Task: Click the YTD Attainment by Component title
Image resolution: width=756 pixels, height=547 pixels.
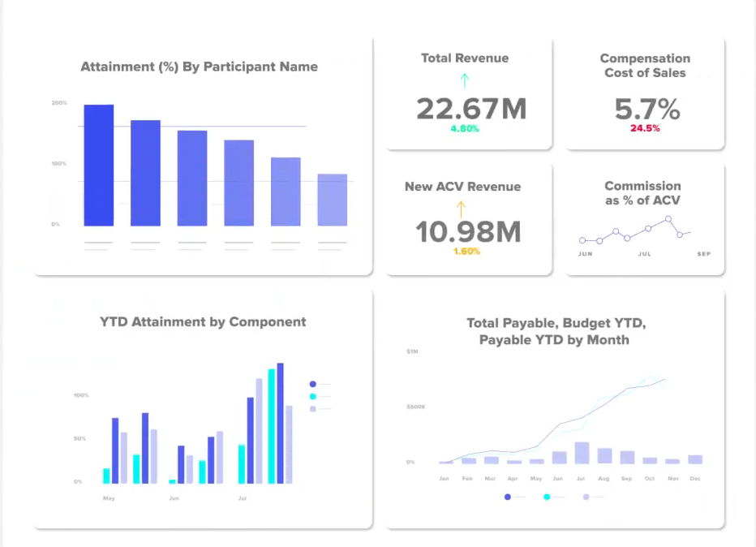Action: [x=203, y=321]
